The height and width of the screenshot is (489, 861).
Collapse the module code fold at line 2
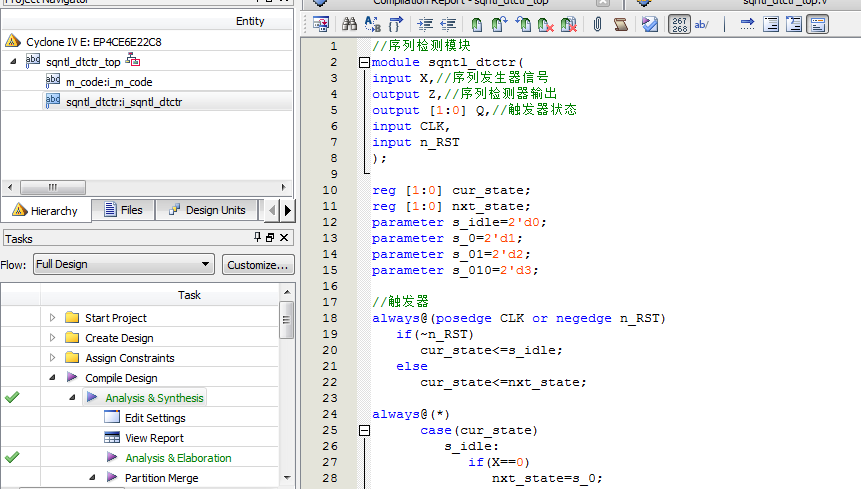364,63
